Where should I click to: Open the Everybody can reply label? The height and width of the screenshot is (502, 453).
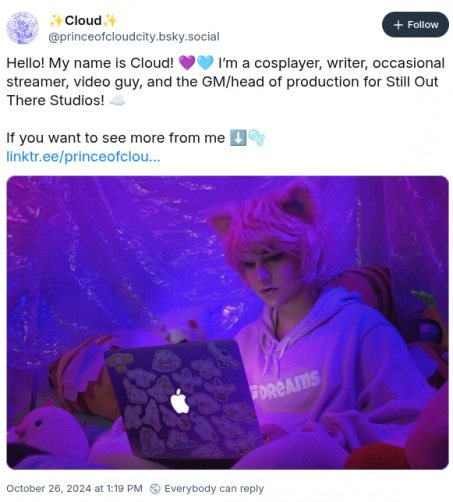214,489
